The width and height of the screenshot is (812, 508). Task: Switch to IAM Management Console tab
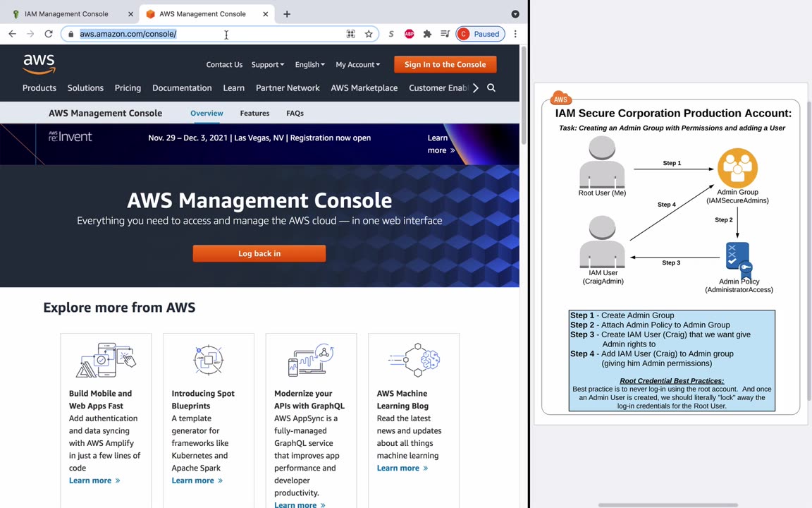point(66,14)
